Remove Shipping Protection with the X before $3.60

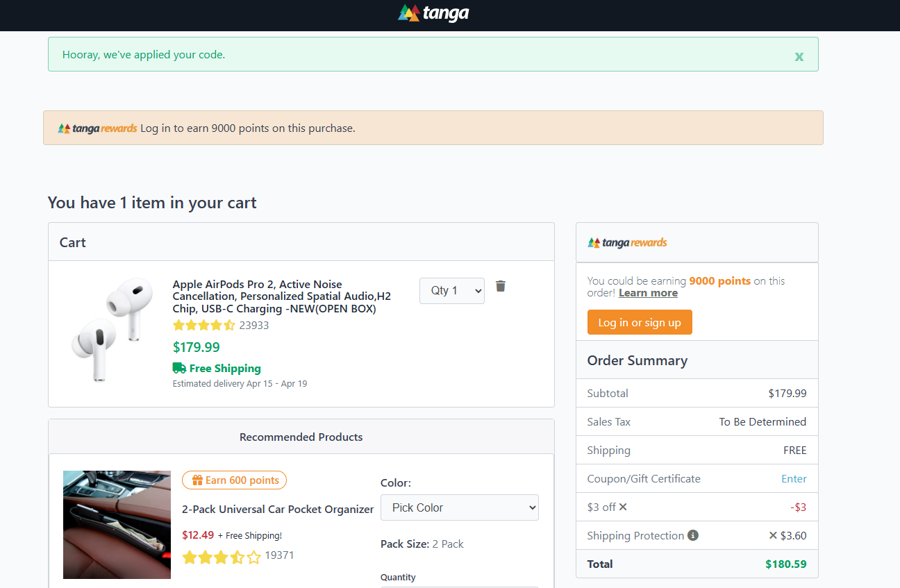(773, 535)
